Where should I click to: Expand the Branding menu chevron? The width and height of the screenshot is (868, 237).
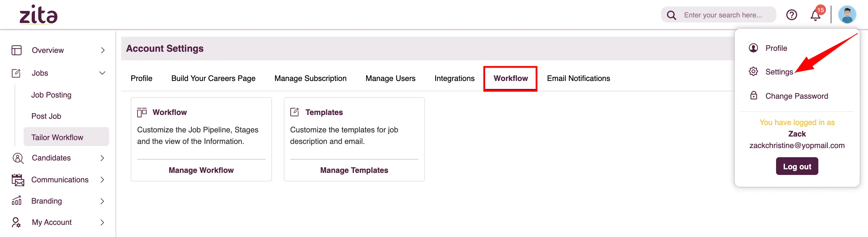(x=102, y=201)
